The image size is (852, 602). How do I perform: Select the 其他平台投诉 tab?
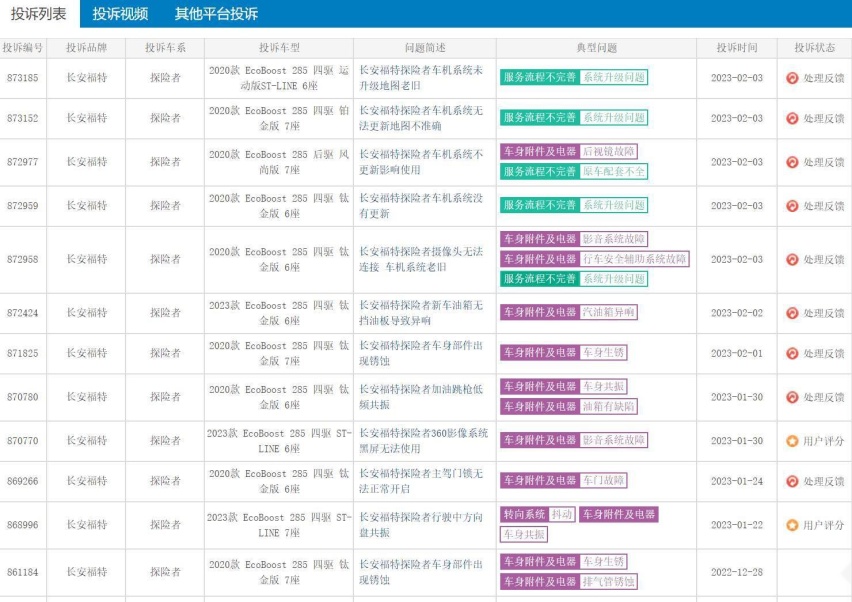(216, 14)
